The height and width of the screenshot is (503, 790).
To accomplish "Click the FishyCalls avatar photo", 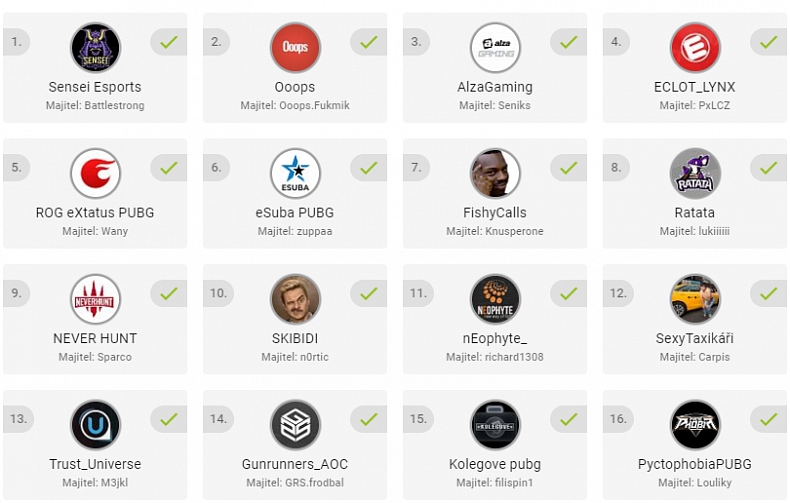I will coord(495,174).
